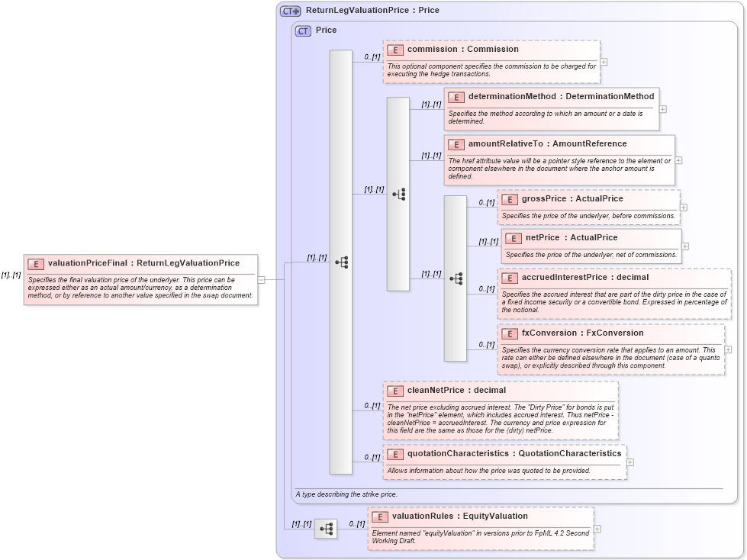Click the sequence compositor icon before the grossPrice group
This screenshot has height=560, width=747.
pyautogui.click(x=456, y=279)
